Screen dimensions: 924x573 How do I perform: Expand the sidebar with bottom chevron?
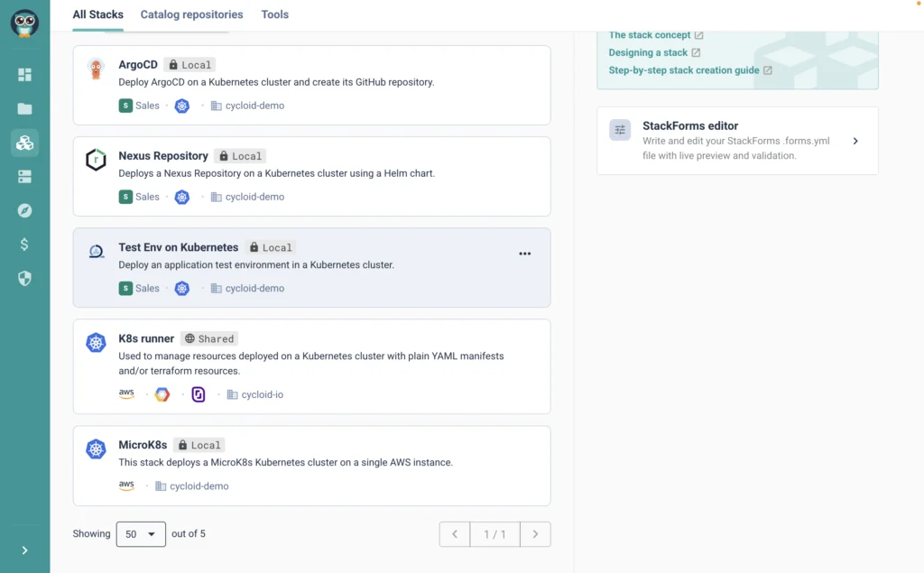[24, 550]
